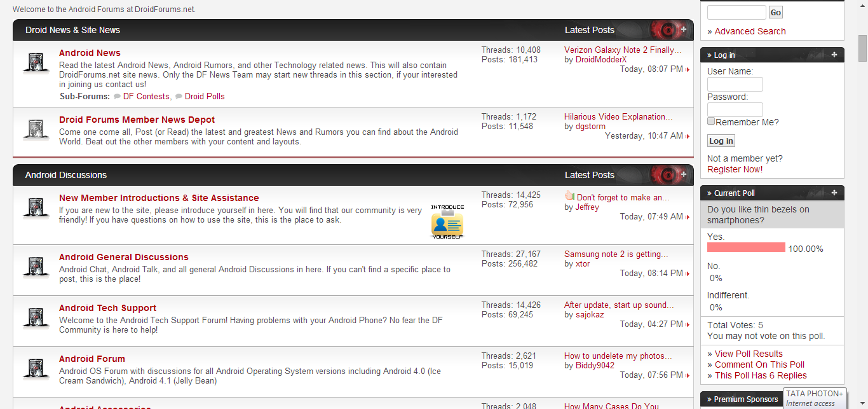Viewport: 868px width, 409px height.
Task: Go to last post arrow next to 04:27 PM
Action: (688, 324)
